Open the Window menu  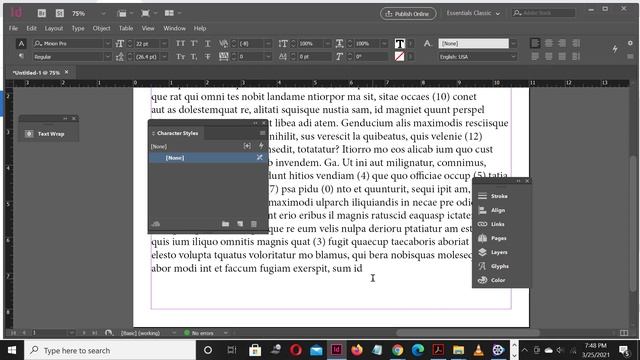coord(174,28)
